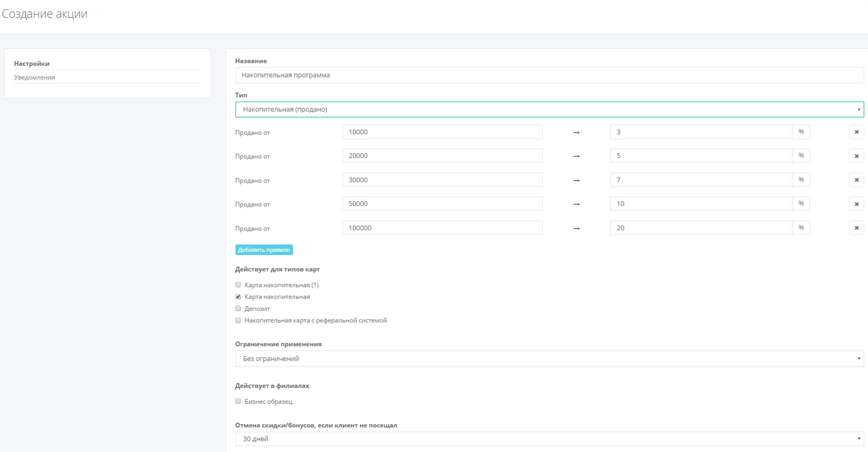Remove the 10000 sold-from rule
This screenshot has height=452, width=868.
856,132
